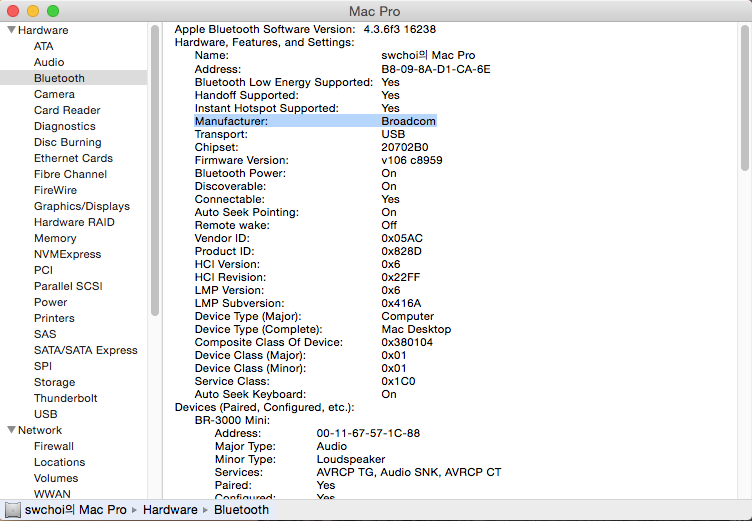Screen dimensions: 752x521
Task: Select the highlighted Manufacturer row
Action: 315,121
